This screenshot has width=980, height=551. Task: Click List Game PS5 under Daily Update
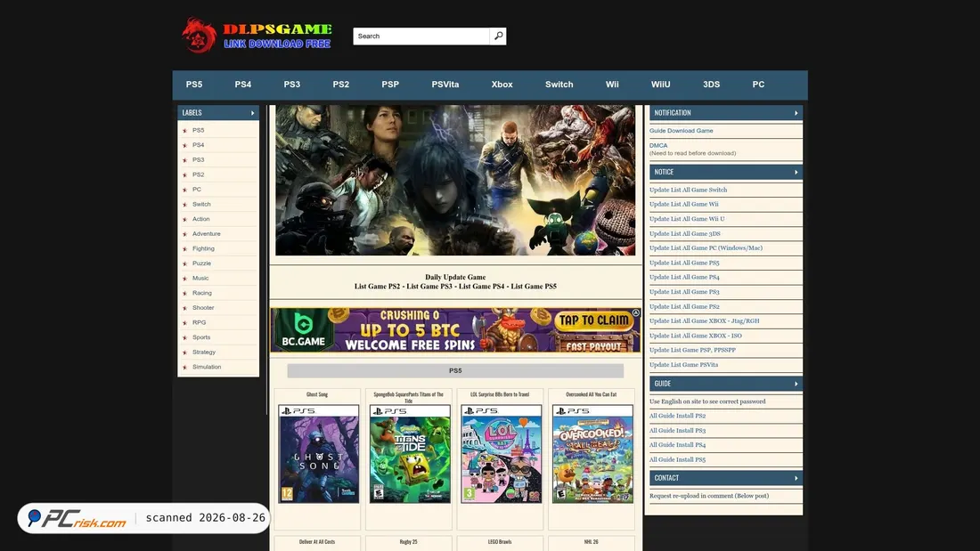tap(534, 287)
